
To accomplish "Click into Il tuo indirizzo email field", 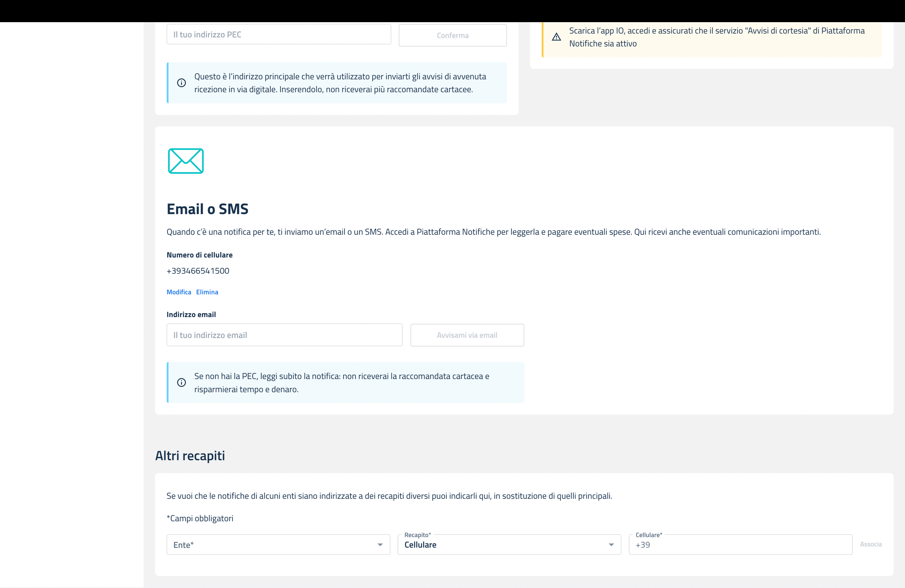I will coord(284,335).
